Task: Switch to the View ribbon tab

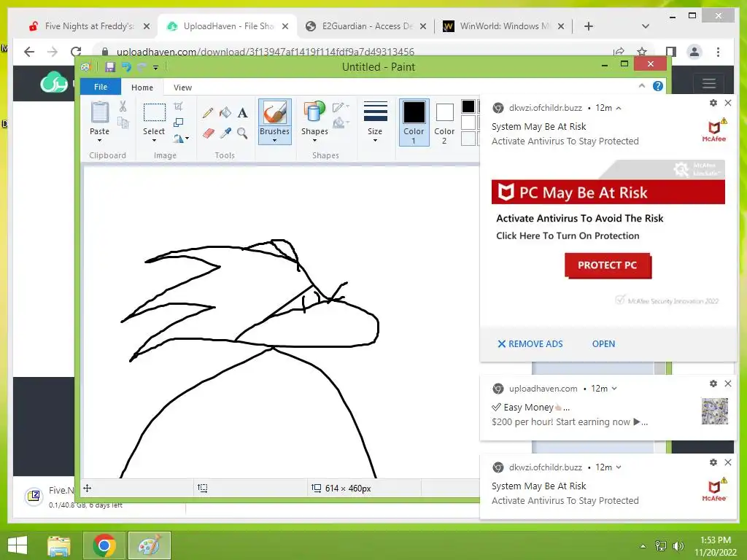Action: click(x=182, y=87)
